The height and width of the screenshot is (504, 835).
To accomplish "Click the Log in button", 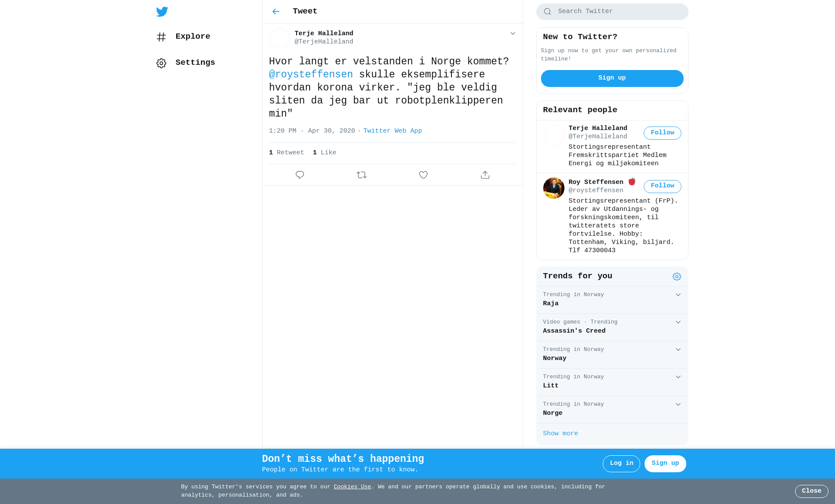I will (x=621, y=464).
